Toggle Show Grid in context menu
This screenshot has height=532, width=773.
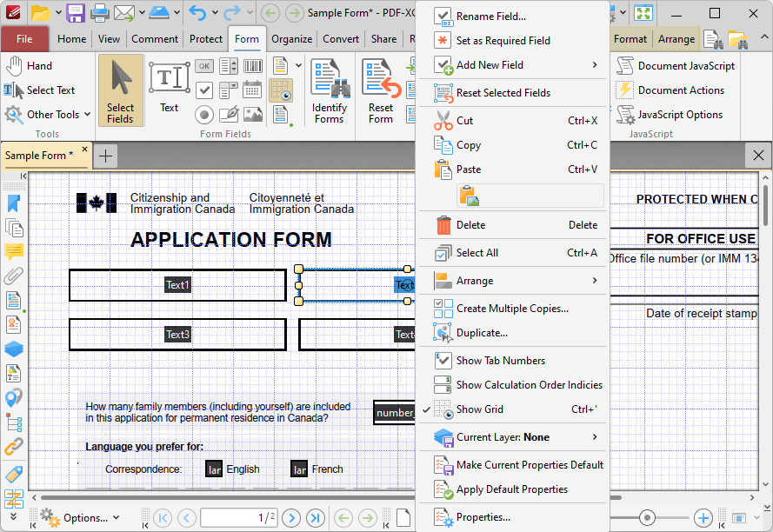coord(512,409)
